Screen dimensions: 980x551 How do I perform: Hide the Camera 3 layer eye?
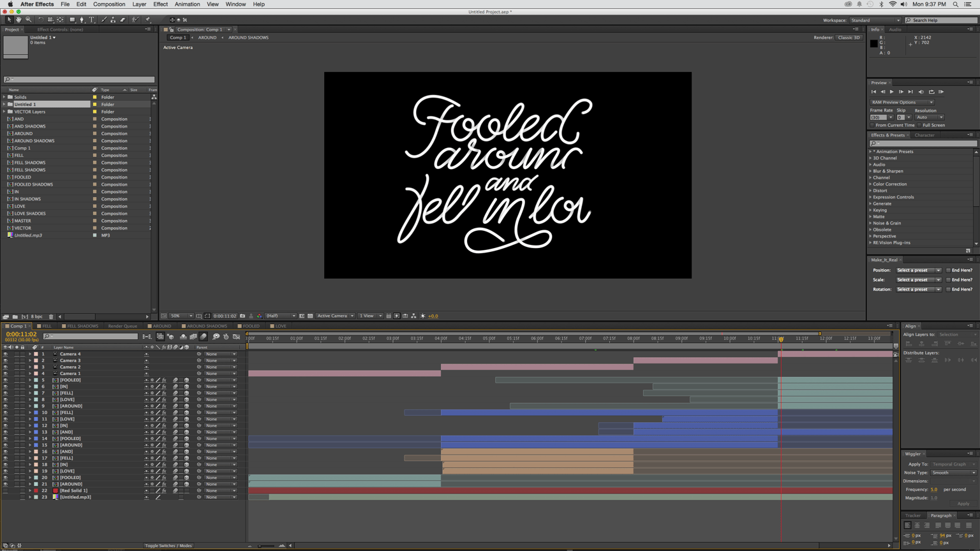click(5, 360)
